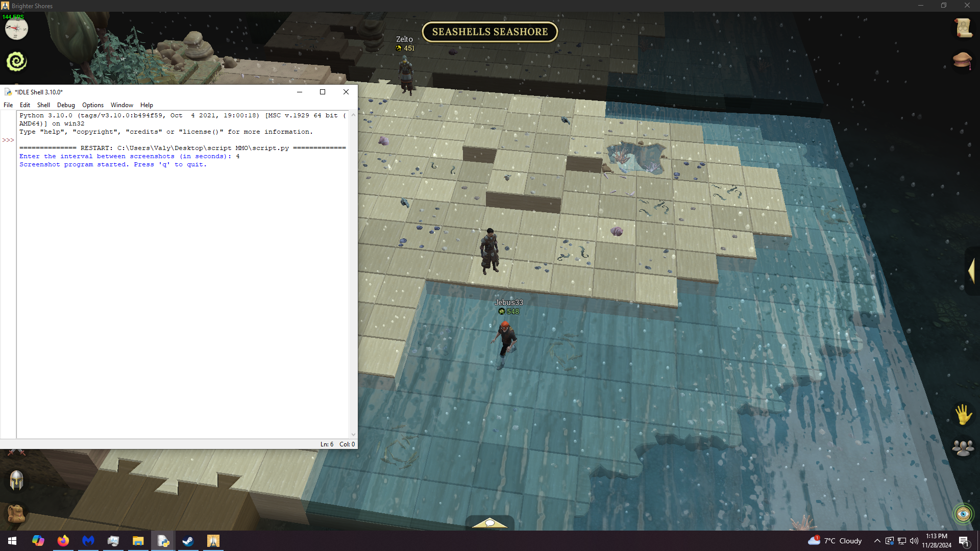
Task: Open the Options menu in IDLE
Action: [x=93, y=105]
